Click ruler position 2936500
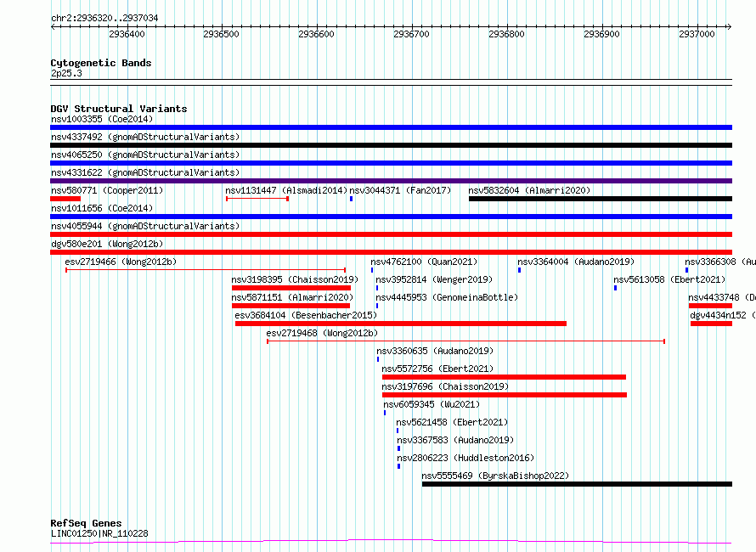Image resolution: width=756 pixels, height=552 pixels. (221, 34)
